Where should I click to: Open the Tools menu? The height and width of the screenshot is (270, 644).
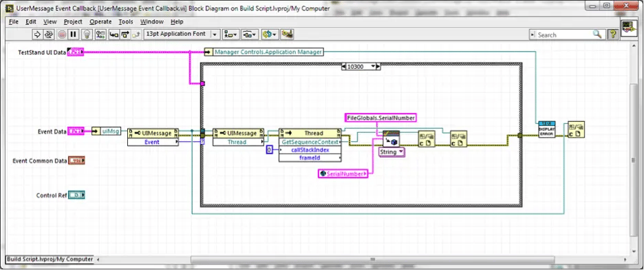126,22
